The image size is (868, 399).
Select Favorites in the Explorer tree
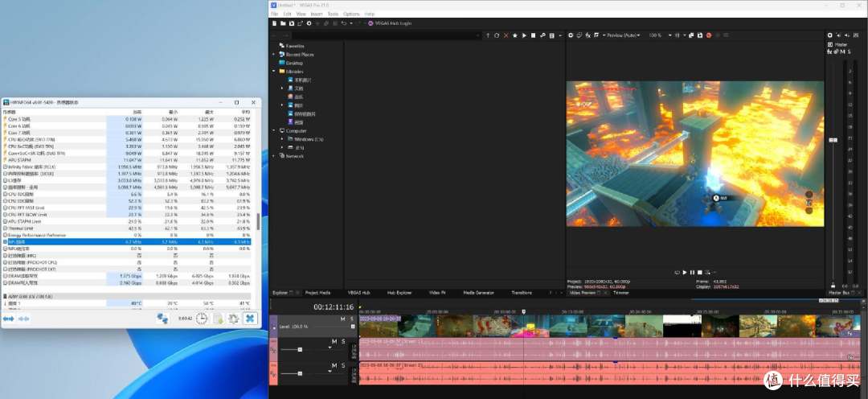295,46
